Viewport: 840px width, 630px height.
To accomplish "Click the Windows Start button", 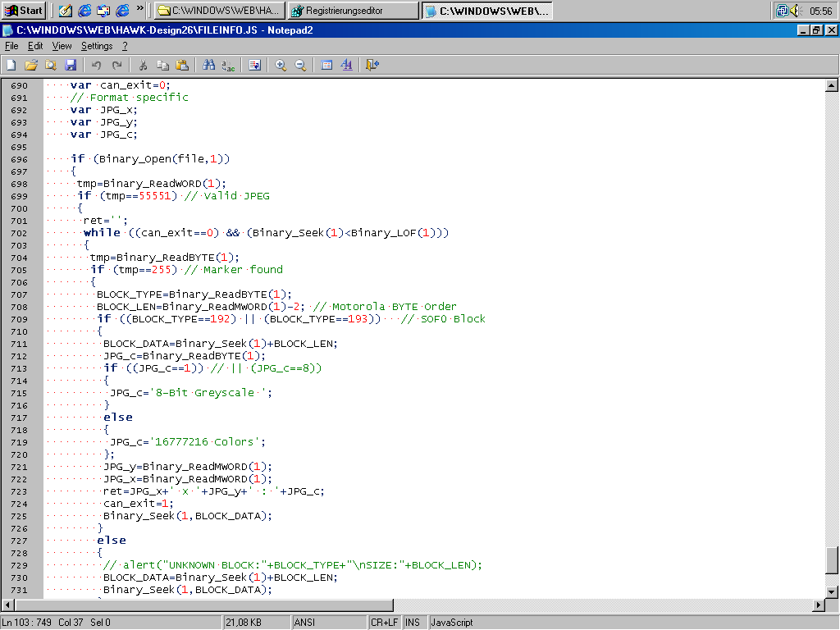I will tap(24, 10).
